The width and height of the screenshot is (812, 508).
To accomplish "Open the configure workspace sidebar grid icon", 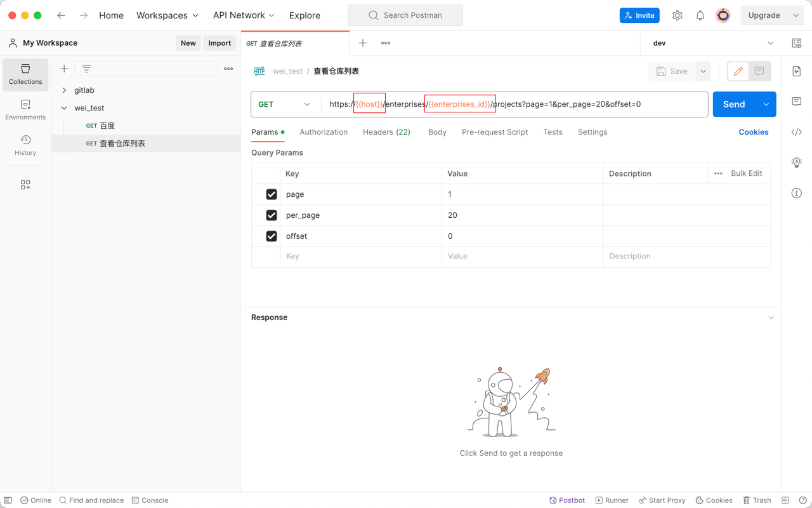I will point(25,185).
